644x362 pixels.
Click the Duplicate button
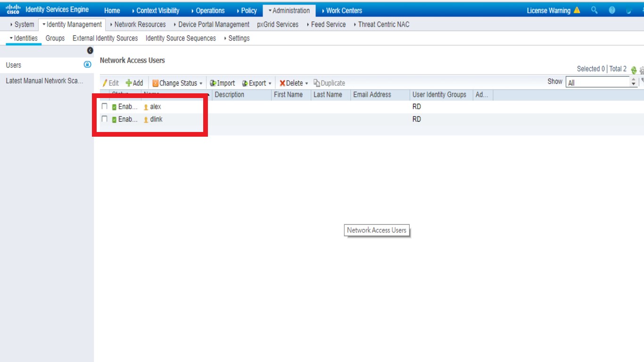pyautogui.click(x=329, y=83)
